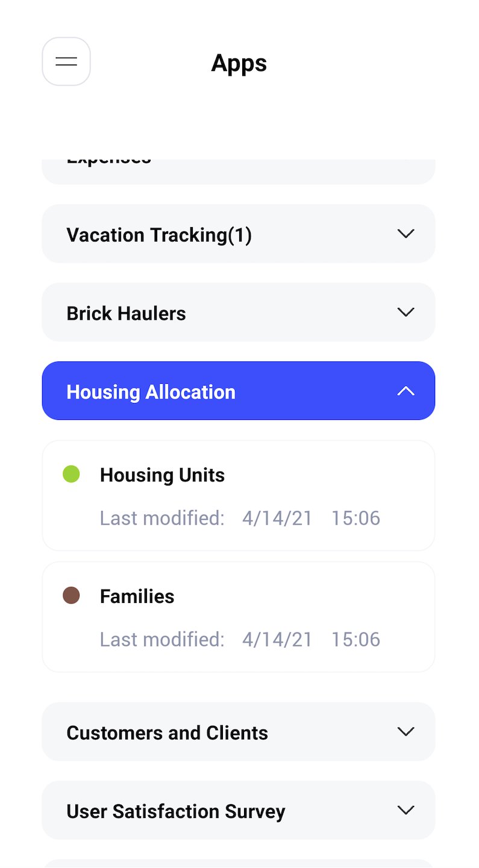Expand the Vacation Tracking(1) chevron
Screen dimensions: 479x868
click(406, 234)
